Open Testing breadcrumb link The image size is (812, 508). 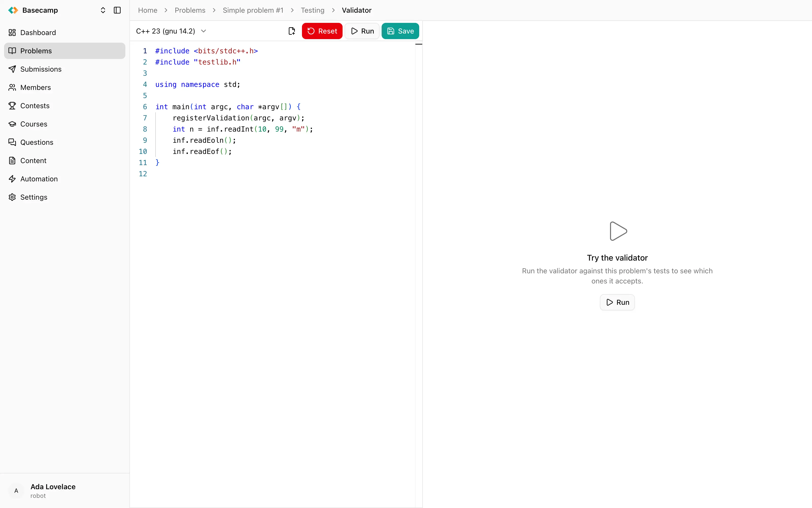(312, 10)
